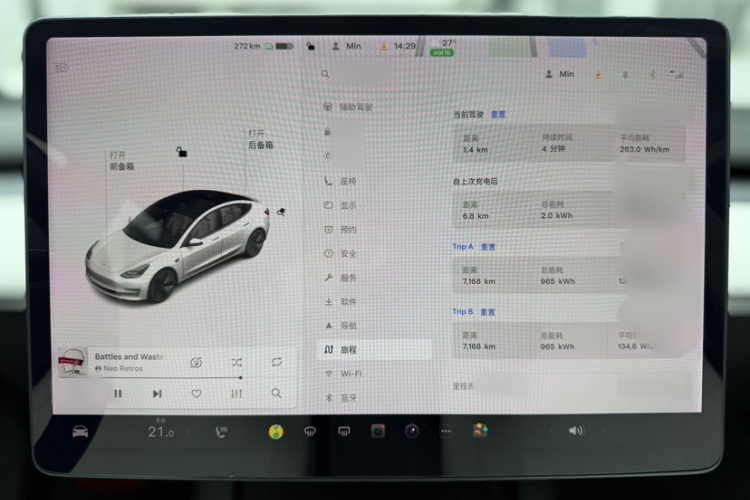Lower temperature with the left arrow

click(133, 432)
